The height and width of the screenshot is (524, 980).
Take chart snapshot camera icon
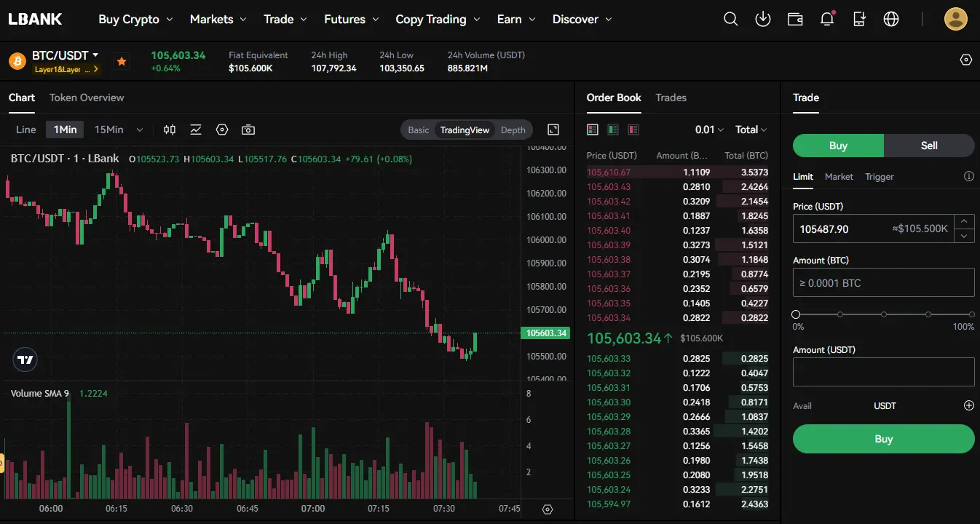tap(248, 130)
